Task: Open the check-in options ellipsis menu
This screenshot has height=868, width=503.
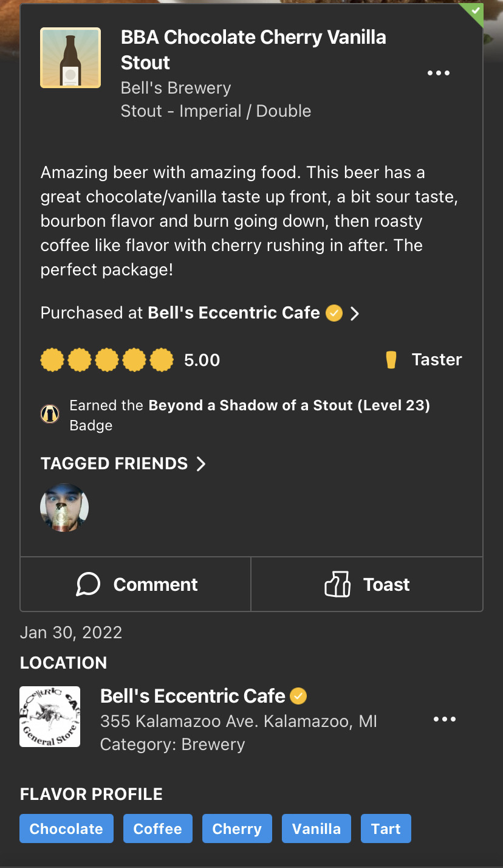Action: click(x=438, y=74)
